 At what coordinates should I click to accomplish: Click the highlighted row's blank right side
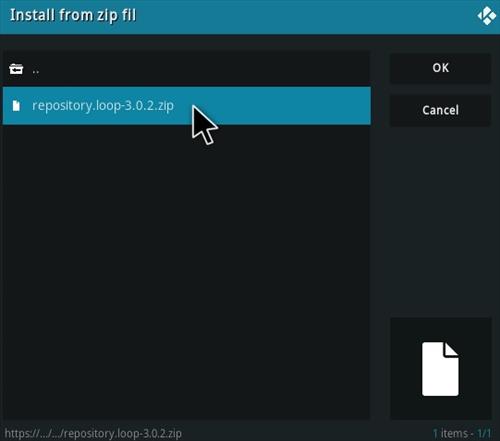pos(293,106)
